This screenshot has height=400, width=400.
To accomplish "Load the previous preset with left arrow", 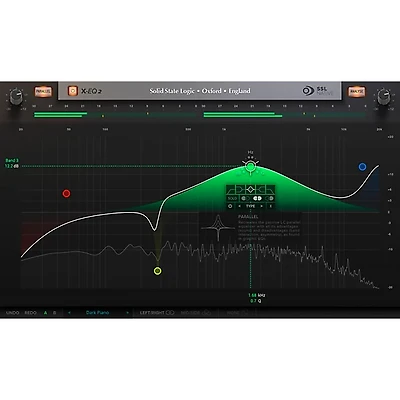I will pyautogui.click(x=69, y=313).
